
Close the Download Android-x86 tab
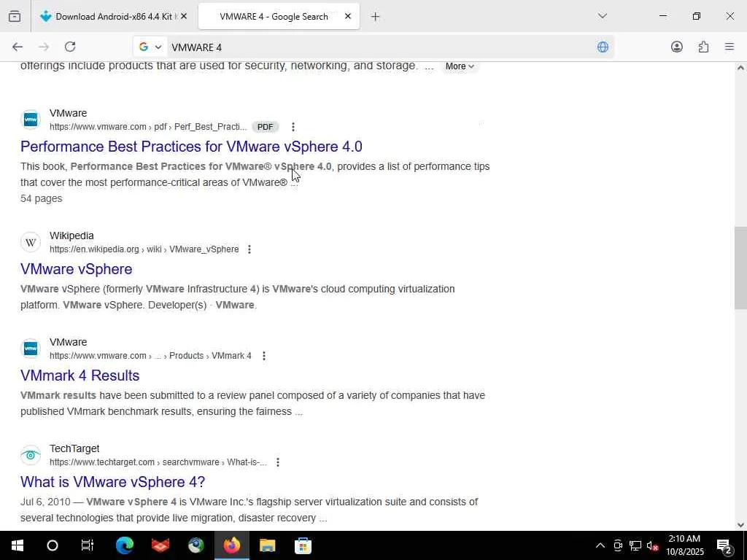point(184,17)
